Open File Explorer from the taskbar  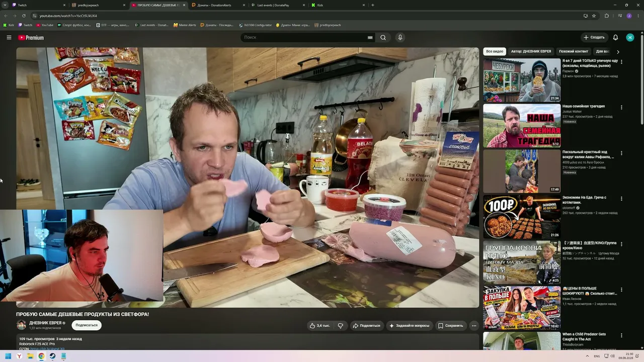30,356
